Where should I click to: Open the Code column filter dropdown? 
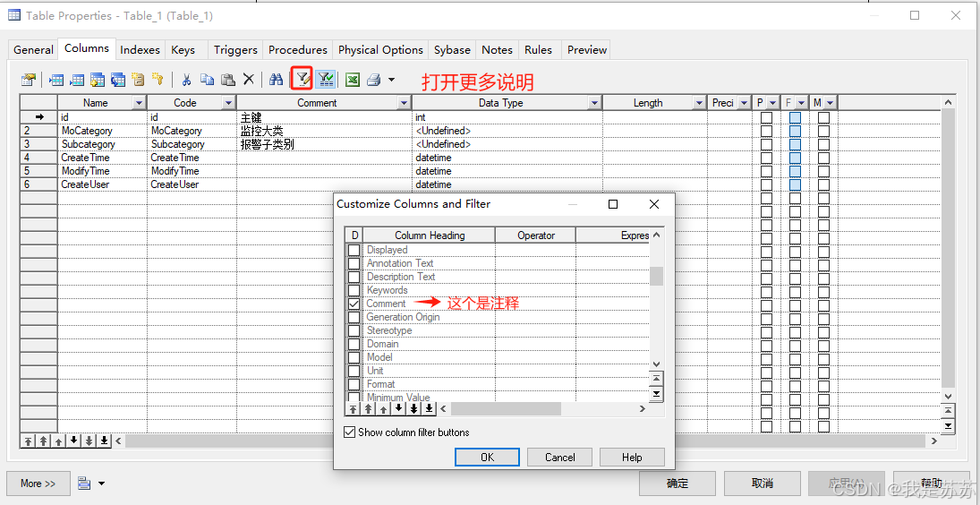(x=228, y=103)
